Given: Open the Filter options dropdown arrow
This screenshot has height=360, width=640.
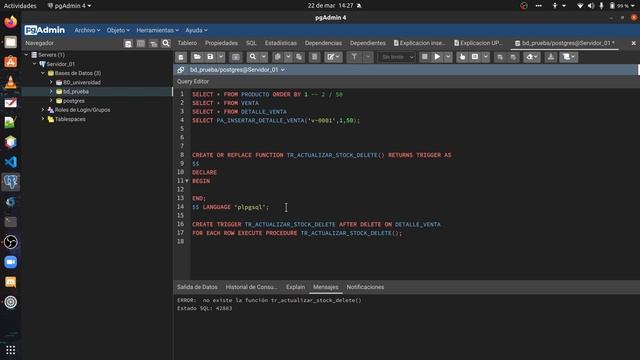Looking at the screenshot, I should tap(368, 57).
